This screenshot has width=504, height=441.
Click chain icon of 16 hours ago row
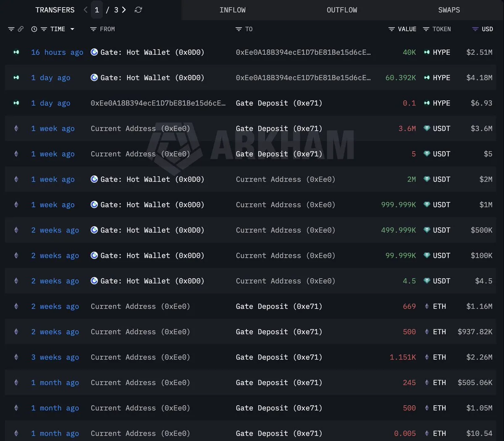click(16, 52)
